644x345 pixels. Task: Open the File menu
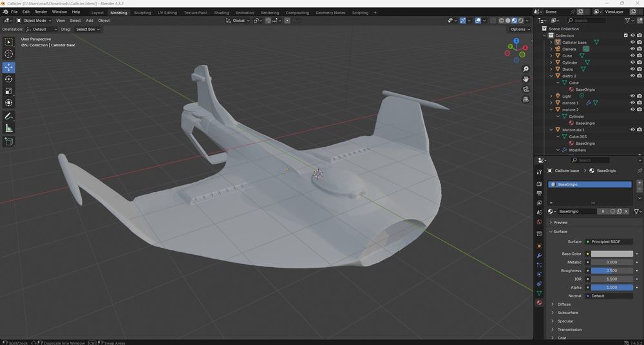(14, 12)
